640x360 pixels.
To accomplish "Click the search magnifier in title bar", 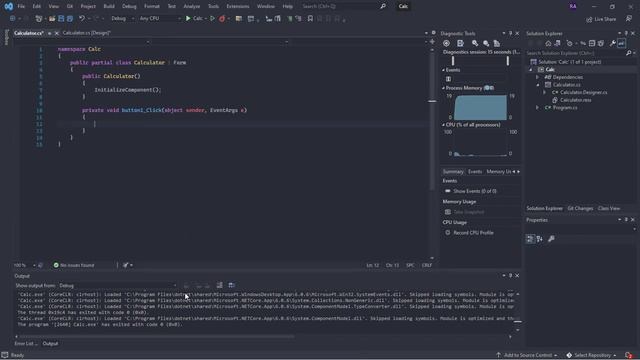I will pyautogui.click(x=383, y=6).
